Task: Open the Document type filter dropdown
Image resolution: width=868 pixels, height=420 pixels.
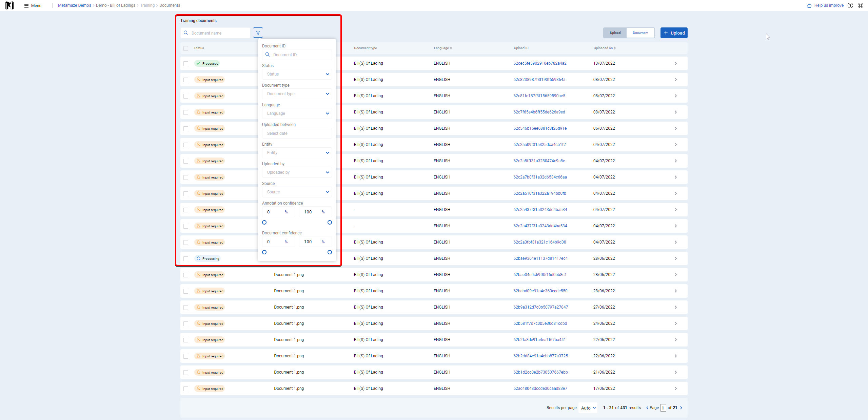Action: tap(297, 94)
